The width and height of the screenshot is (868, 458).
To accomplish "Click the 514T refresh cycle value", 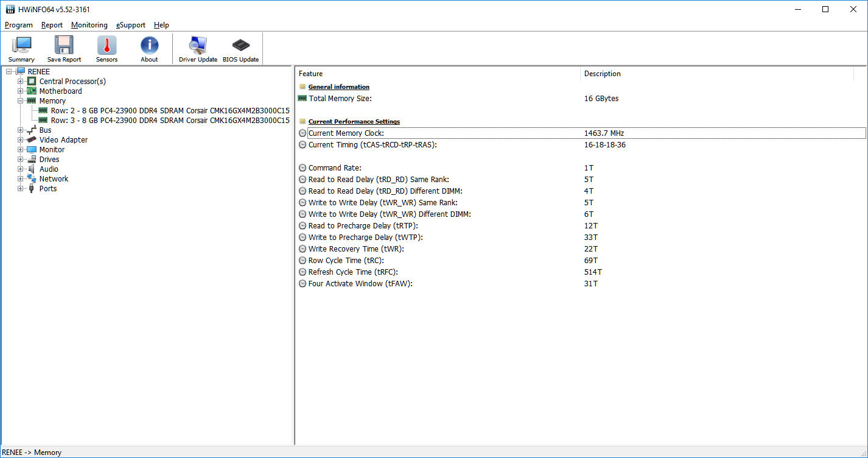I will [x=593, y=272].
